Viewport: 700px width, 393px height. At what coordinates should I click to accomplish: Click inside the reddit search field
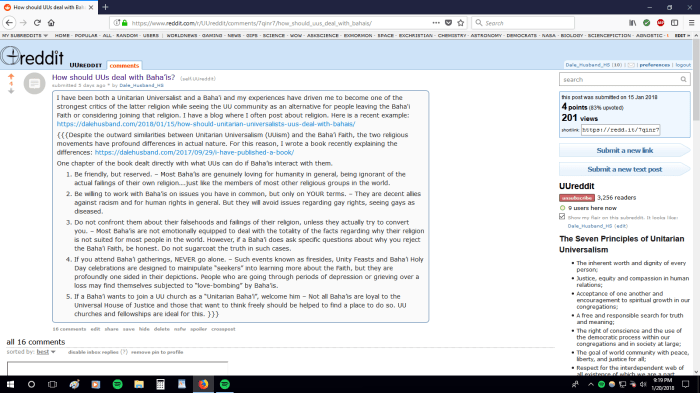[618, 79]
